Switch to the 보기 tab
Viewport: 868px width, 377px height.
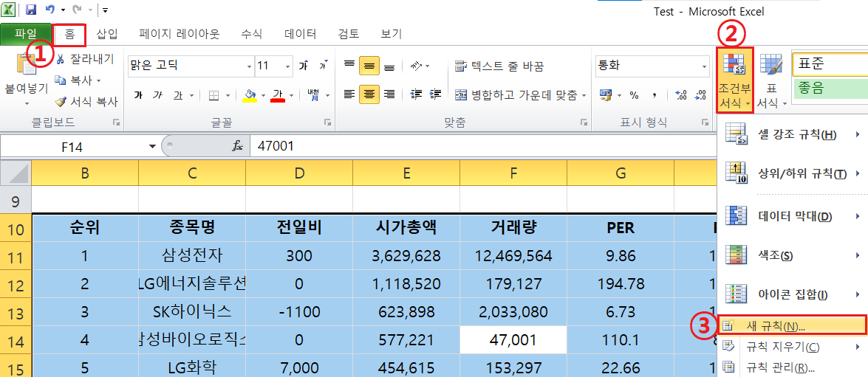391,34
